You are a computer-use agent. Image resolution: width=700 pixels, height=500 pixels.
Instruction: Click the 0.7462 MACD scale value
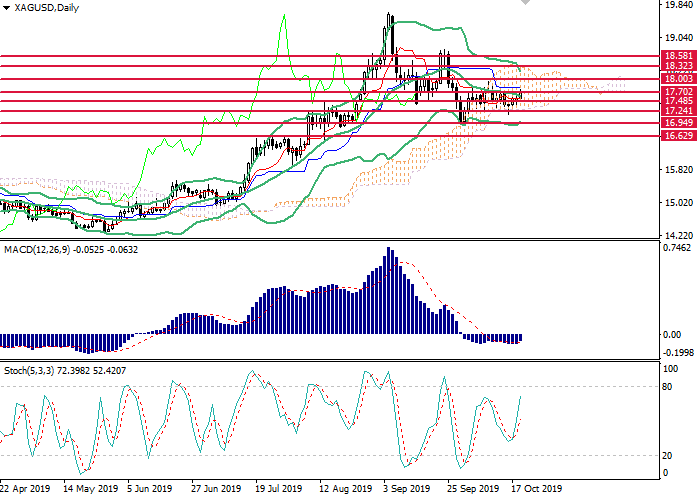pyautogui.click(x=677, y=247)
